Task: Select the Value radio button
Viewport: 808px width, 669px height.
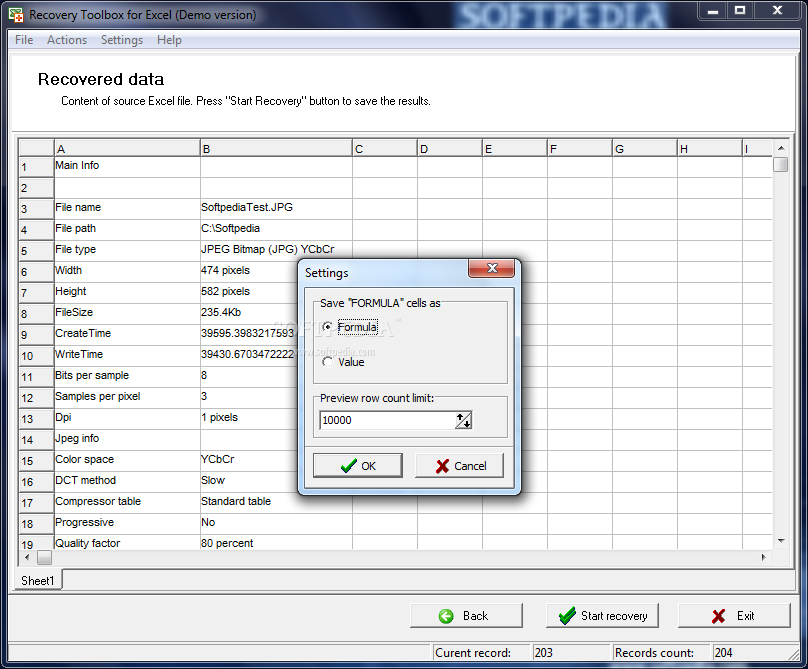Action: 327,362
